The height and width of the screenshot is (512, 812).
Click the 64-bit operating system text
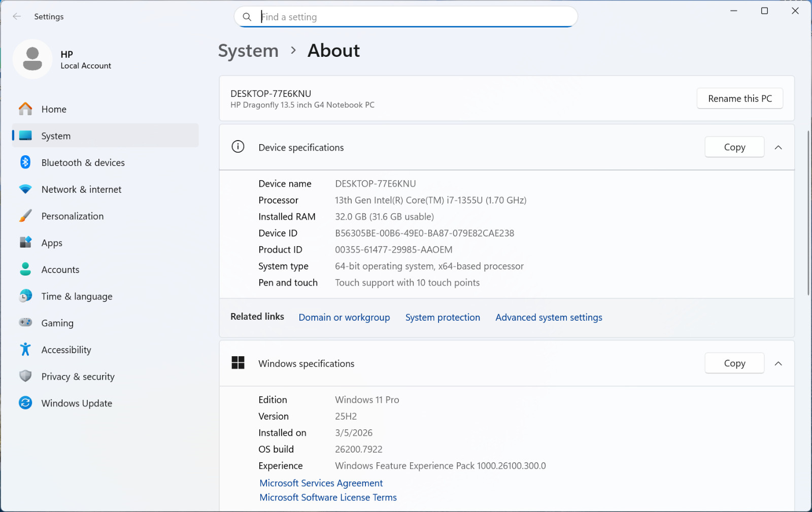[429, 266]
